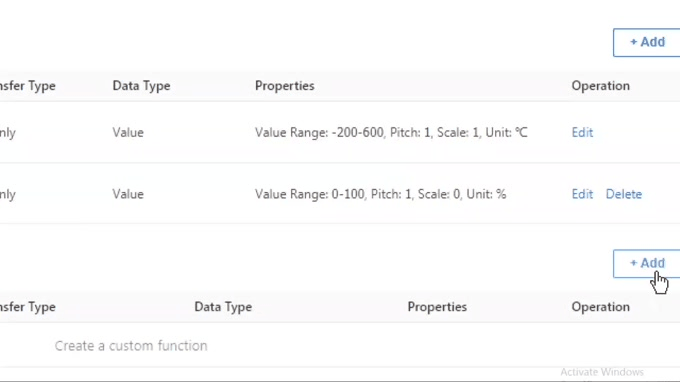Click the Value Range: -200-600 properties text
680x382 pixels.
391,133
